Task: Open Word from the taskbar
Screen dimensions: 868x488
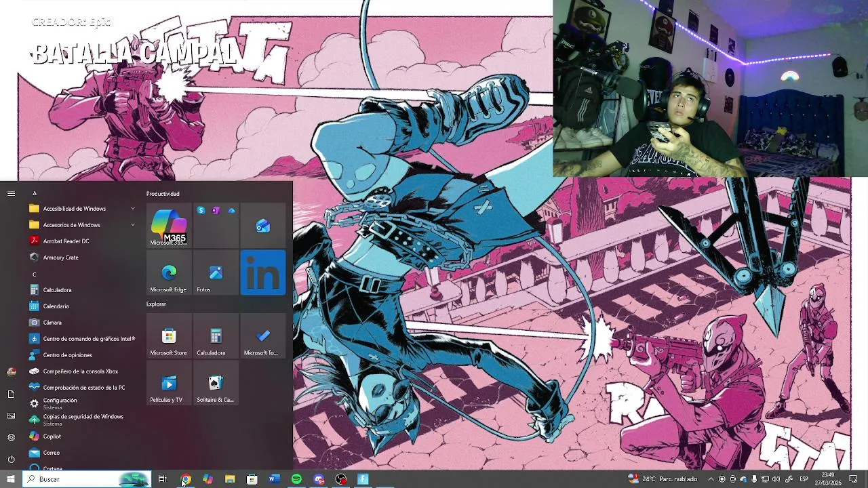Action: (274, 479)
